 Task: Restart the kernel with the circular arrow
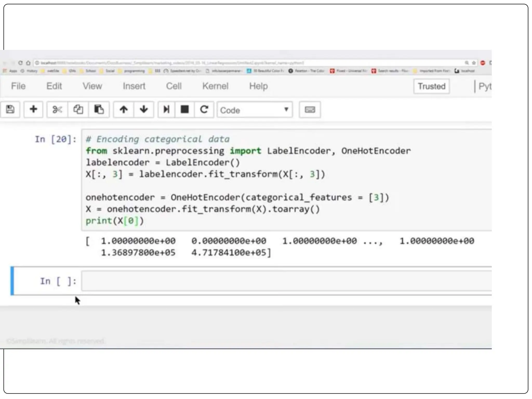pos(204,110)
